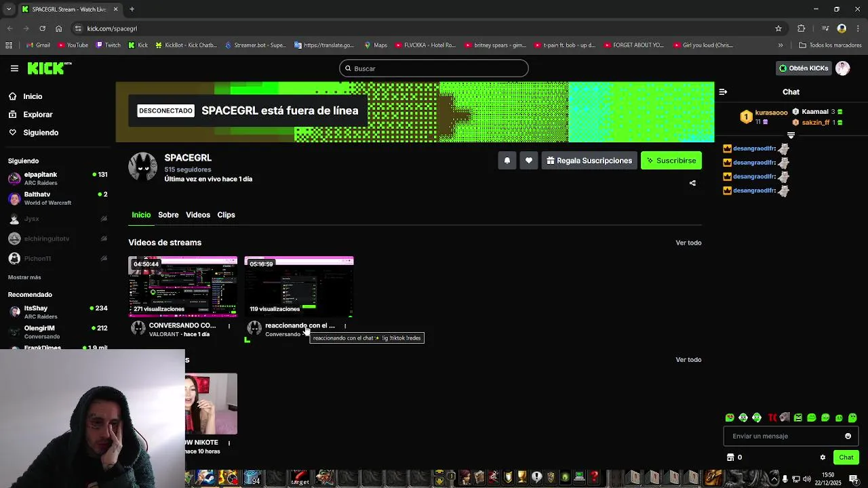Open recommended channel ItsShay

58,312
